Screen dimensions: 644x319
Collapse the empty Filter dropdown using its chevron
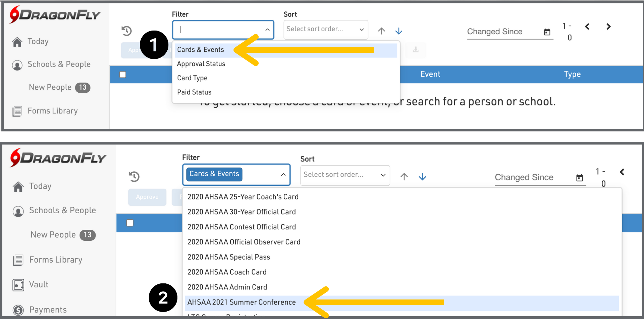pyautogui.click(x=267, y=30)
